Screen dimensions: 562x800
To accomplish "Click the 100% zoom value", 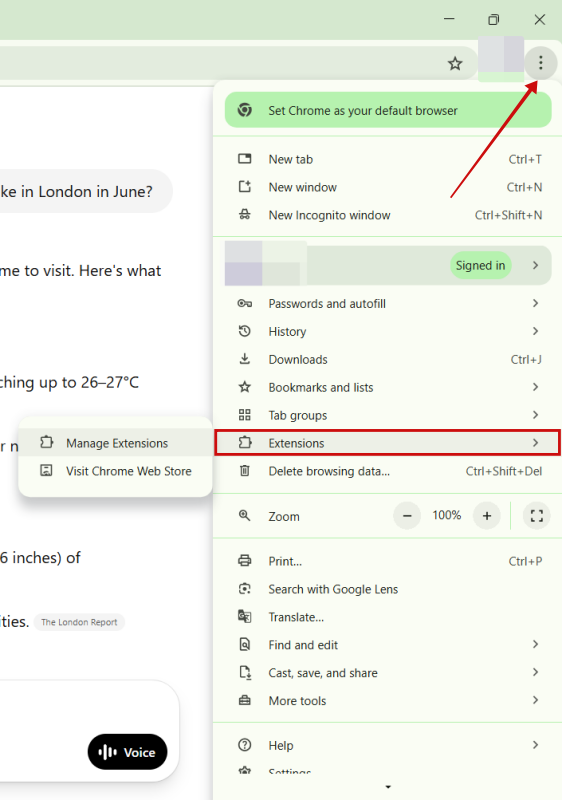I will pyautogui.click(x=447, y=515).
